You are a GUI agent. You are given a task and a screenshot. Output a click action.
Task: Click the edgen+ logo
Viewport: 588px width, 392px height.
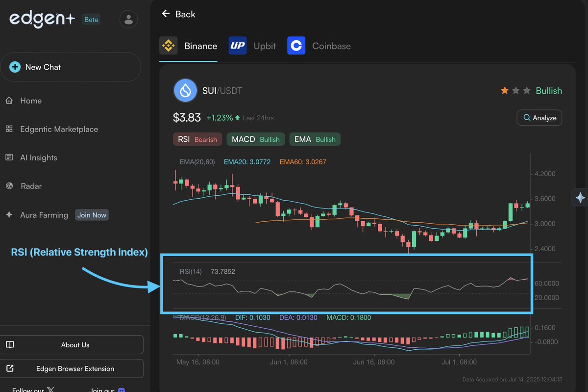(x=42, y=19)
